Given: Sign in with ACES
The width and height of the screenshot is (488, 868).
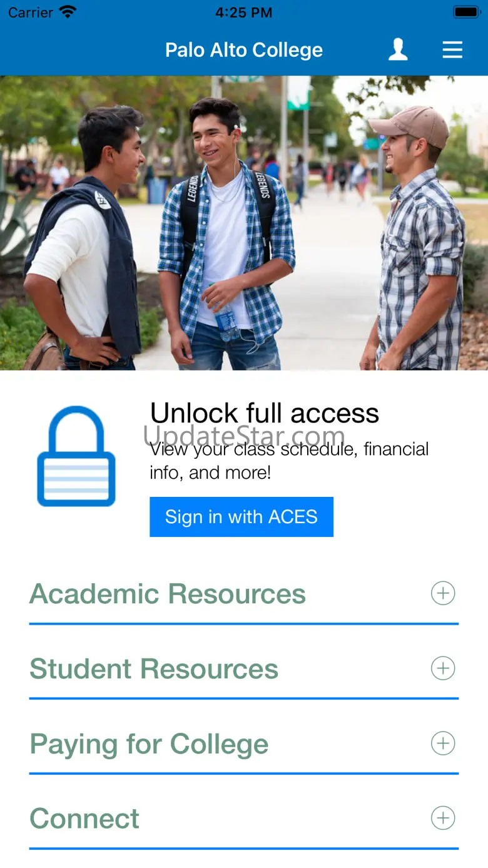Looking at the screenshot, I should [x=241, y=517].
